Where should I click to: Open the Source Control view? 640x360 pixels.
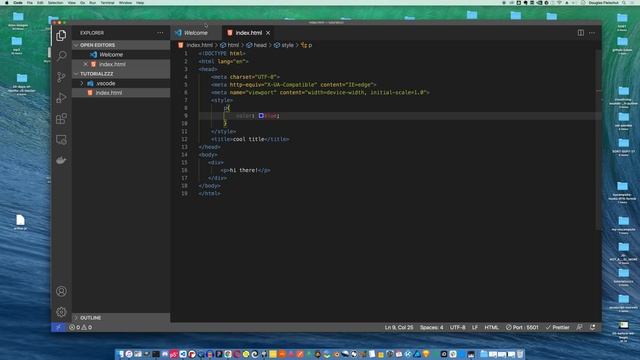tap(61, 77)
